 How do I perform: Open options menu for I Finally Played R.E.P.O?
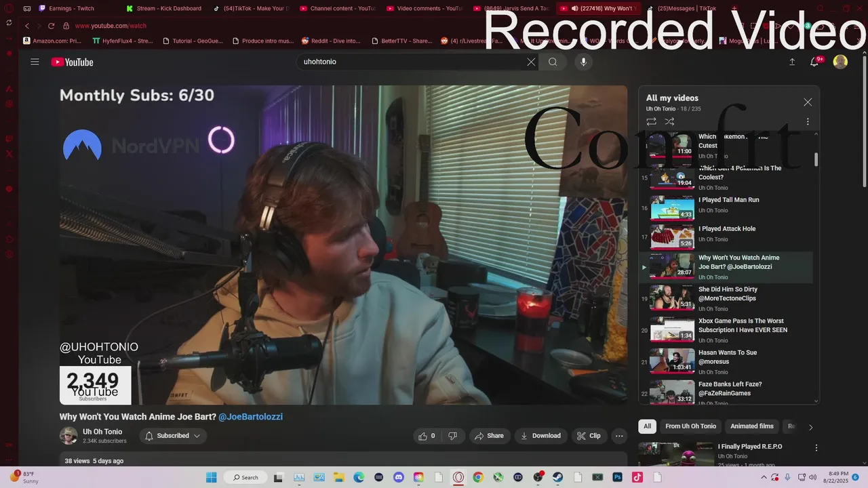816,448
